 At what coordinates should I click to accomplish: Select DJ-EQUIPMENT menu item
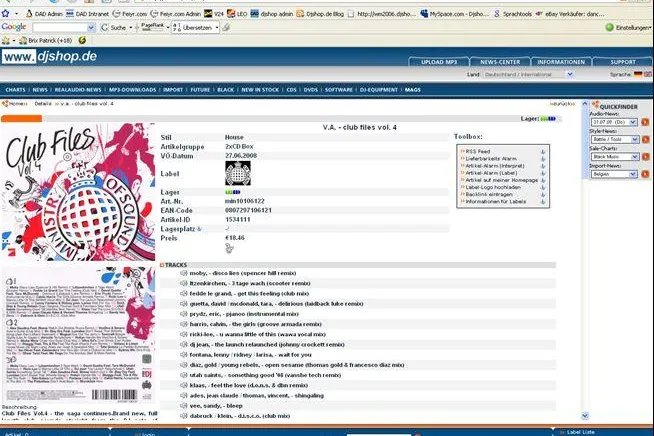(379, 90)
